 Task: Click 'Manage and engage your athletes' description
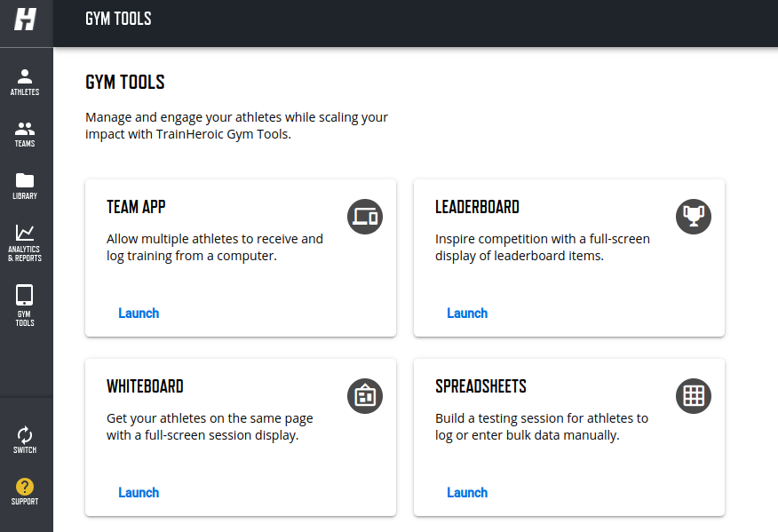pos(236,125)
